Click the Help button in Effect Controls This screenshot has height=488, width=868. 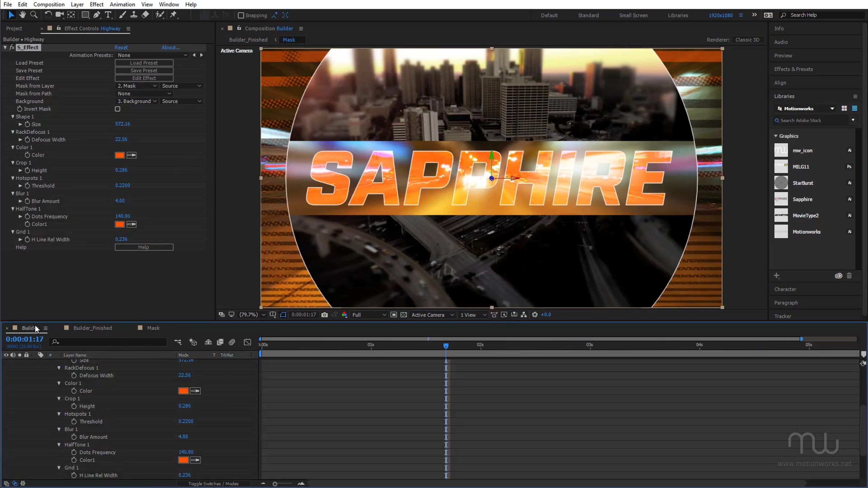[144, 247]
